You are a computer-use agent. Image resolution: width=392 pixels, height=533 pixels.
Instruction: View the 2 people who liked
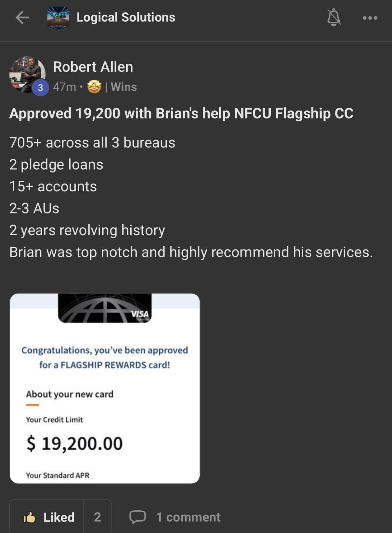pos(98,517)
